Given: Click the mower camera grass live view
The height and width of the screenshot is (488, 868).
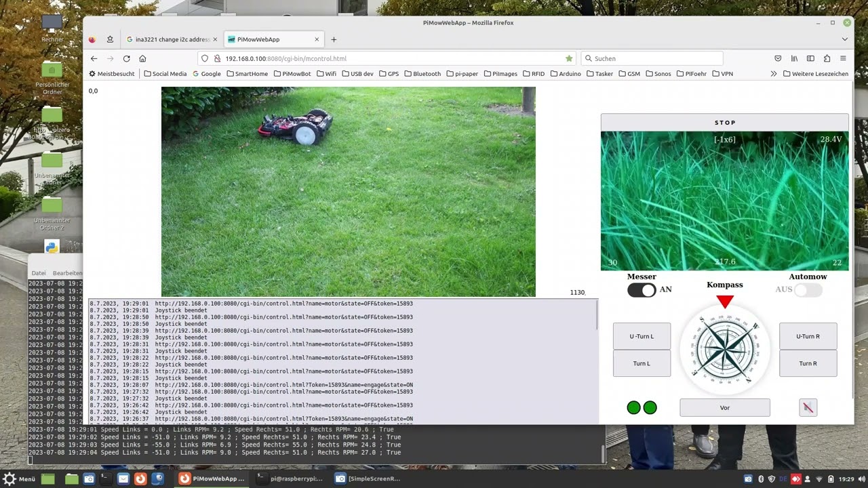Looking at the screenshot, I should tap(724, 201).
